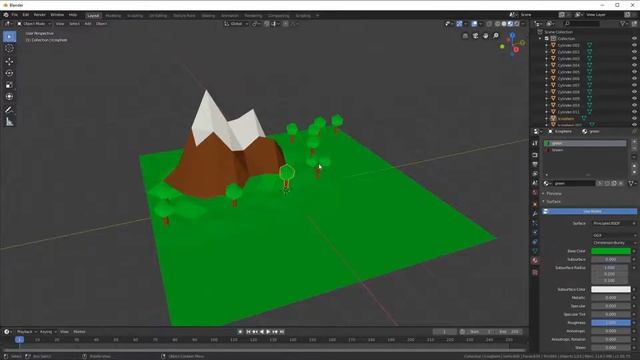
Task: Open the Object Data properties tab
Action: [535, 251]
